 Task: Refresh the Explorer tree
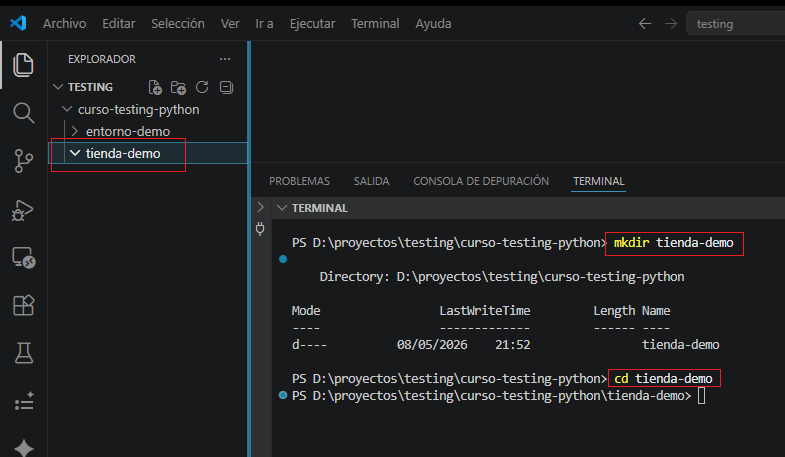coord(202,87)
